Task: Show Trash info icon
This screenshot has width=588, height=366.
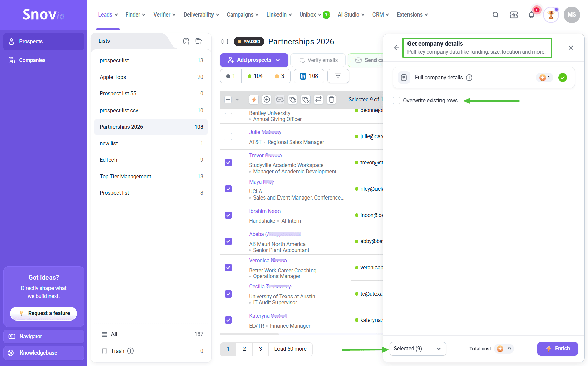Action: click(131, 351)
